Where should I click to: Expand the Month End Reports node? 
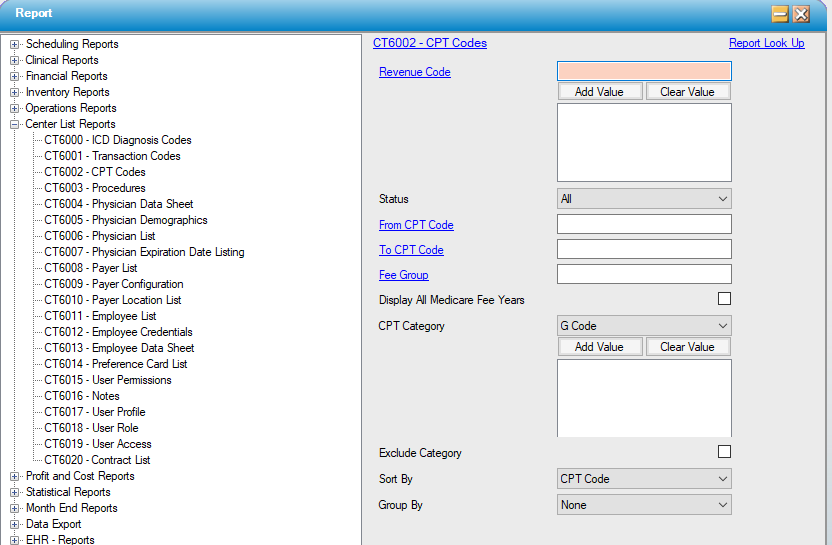[15, 508]
